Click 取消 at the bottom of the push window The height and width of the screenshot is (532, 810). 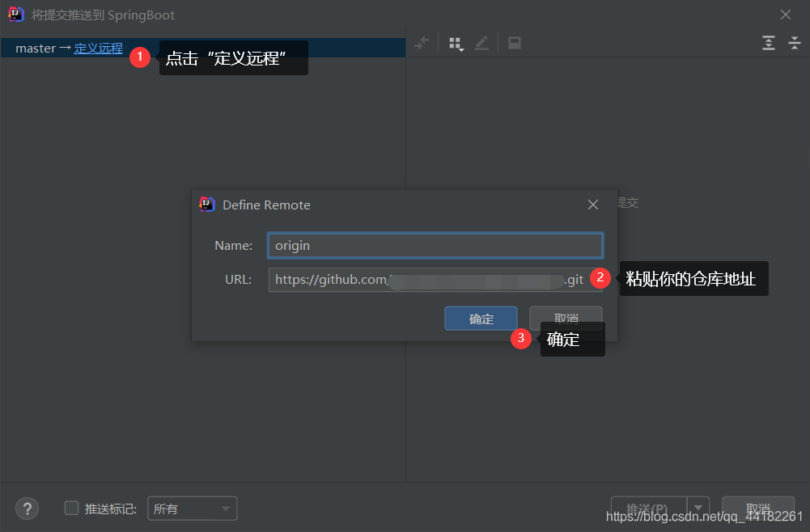758,509
